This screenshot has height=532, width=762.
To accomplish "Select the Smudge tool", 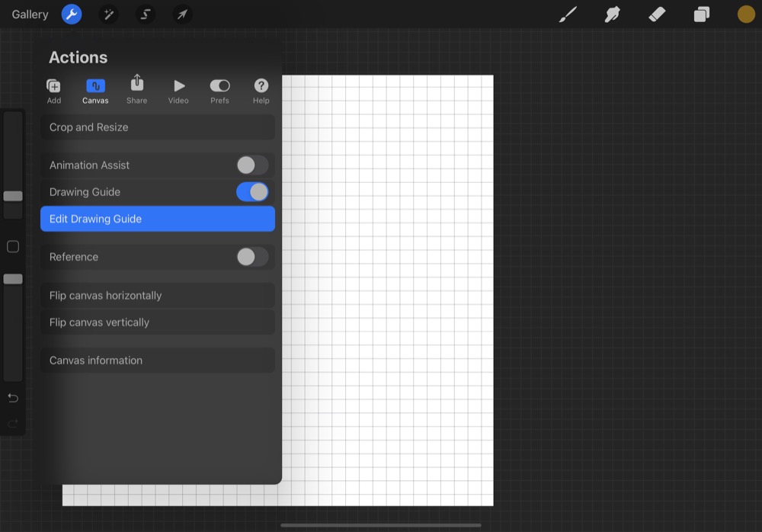I will pyautogui.click(x=612, y=14).
